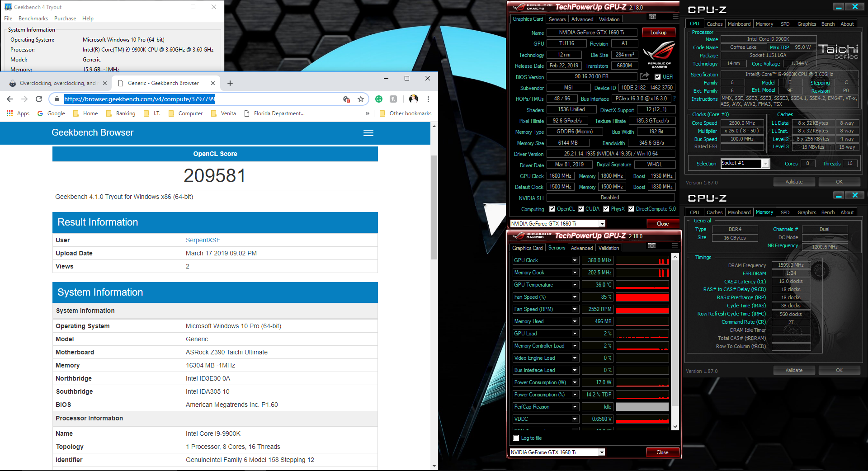Open the Computer bookmarks folder
Viewport: 868px width, 471px height.
(185, 113)
